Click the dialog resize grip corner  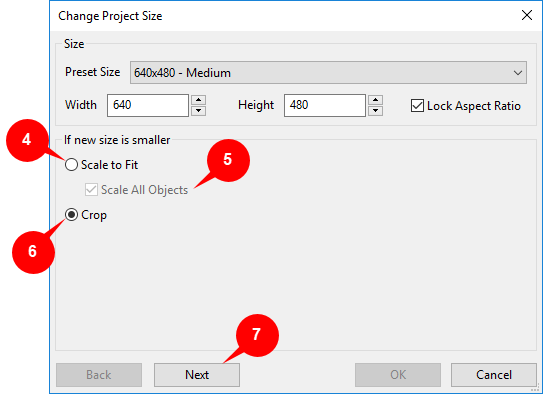(x=536, y=388)
